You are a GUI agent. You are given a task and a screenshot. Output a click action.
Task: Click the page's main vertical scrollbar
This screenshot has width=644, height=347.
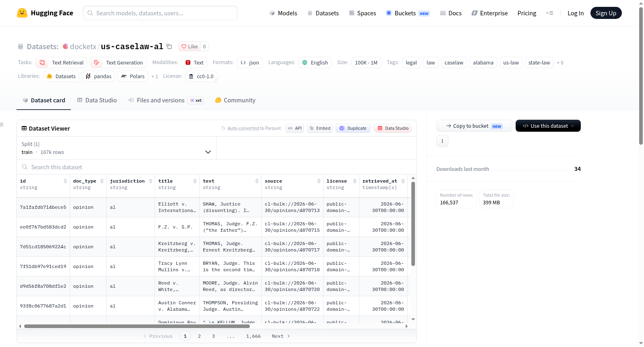coord(641,77)
